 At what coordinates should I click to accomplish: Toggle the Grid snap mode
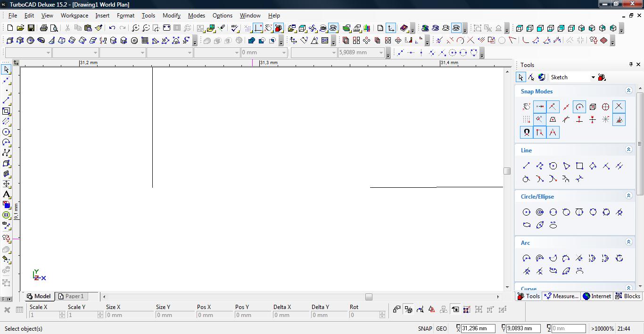527,120
